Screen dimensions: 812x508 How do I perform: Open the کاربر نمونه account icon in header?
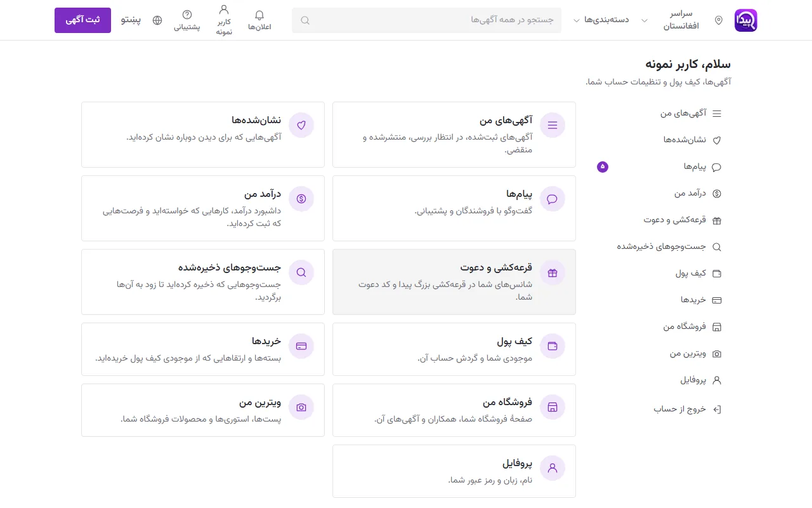click(x=223, y=20)
